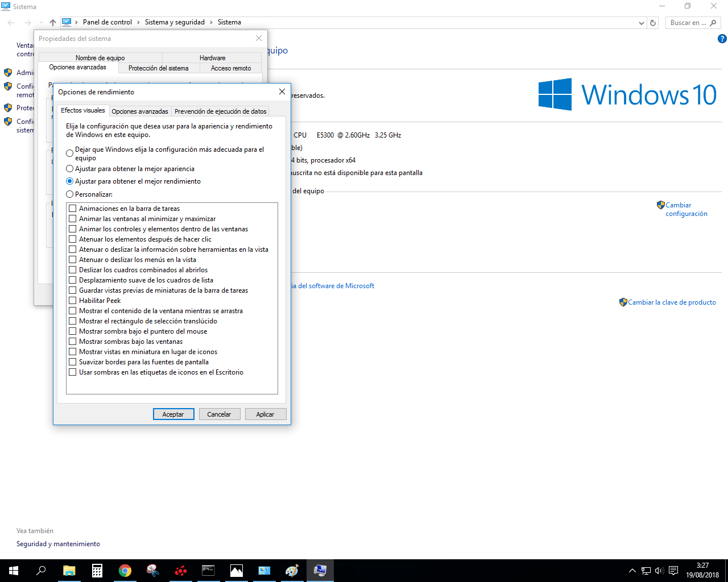Select 'Ajustar para obtener el mejor rendimiento'
The height and width of the screenshot is (582, 728).
point(69,181)
